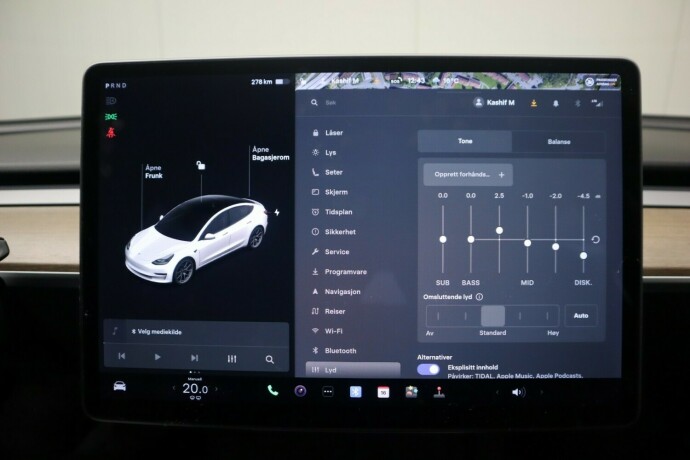Open the Service menu item
690x460 pixels.
[x=330, y=252]
